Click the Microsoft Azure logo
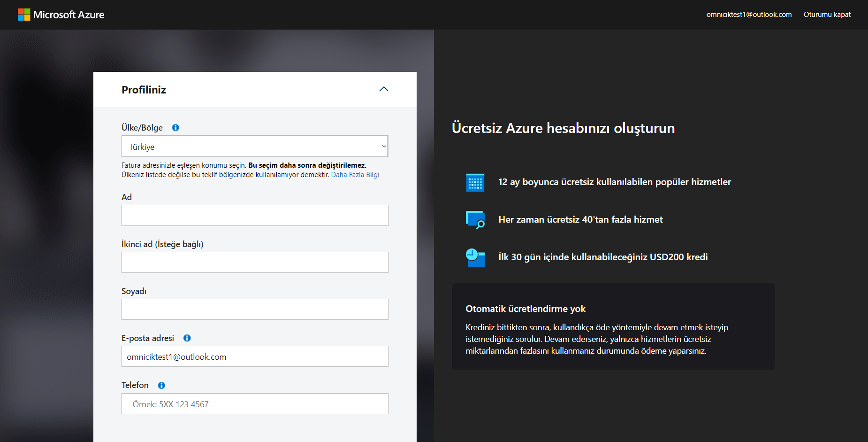 [x=61, y=15]
